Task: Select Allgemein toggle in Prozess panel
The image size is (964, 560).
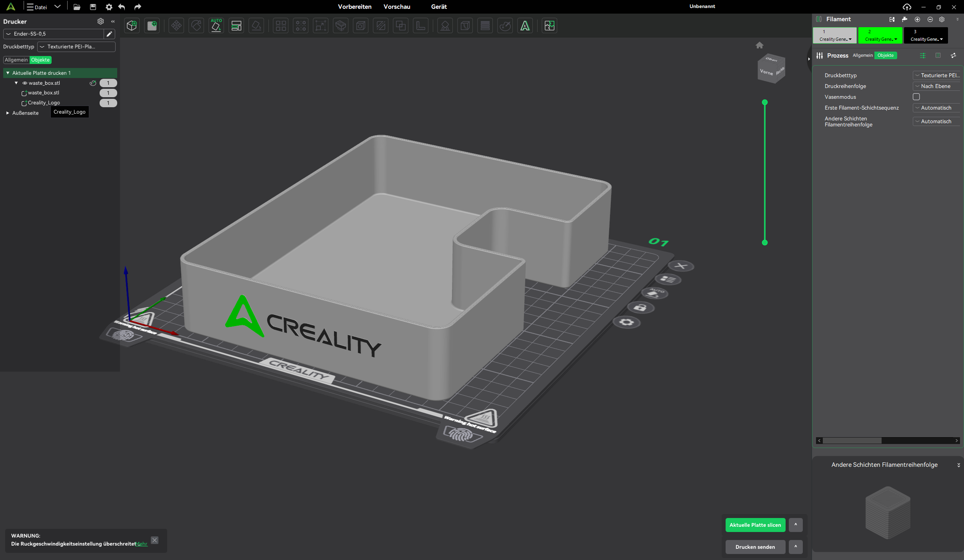Action: (x=863, y=56)
